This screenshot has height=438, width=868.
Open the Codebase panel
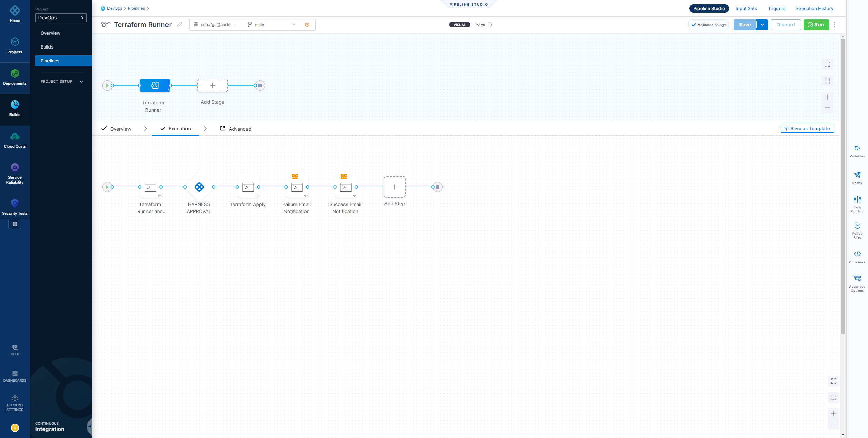(x=857, y=257)
